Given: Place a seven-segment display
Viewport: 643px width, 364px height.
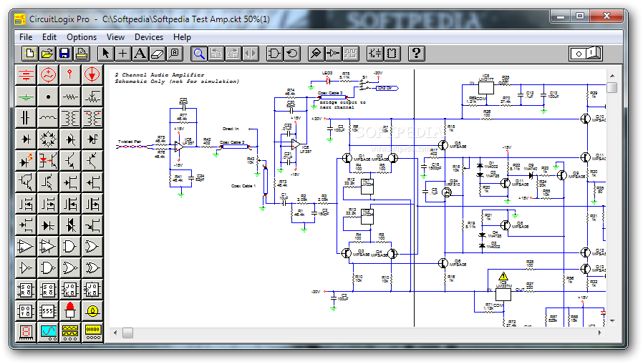Looking at the screenshot, I should pos(26,332).
